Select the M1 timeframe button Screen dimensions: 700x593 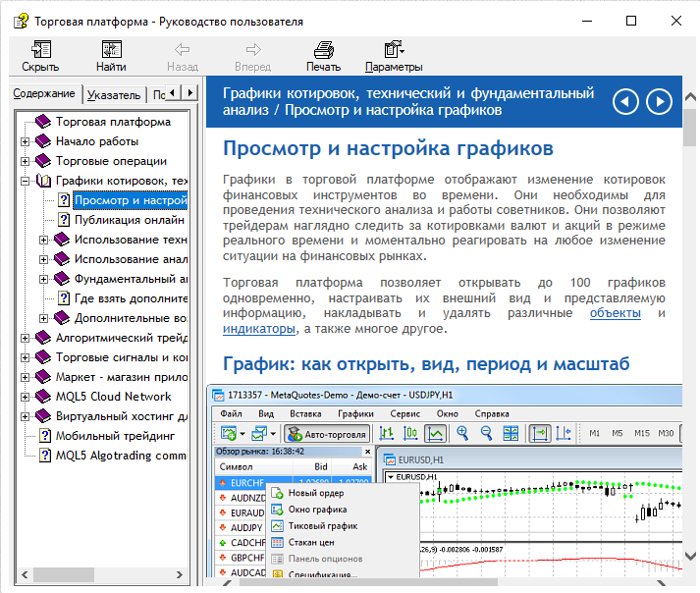pos(594,434)
